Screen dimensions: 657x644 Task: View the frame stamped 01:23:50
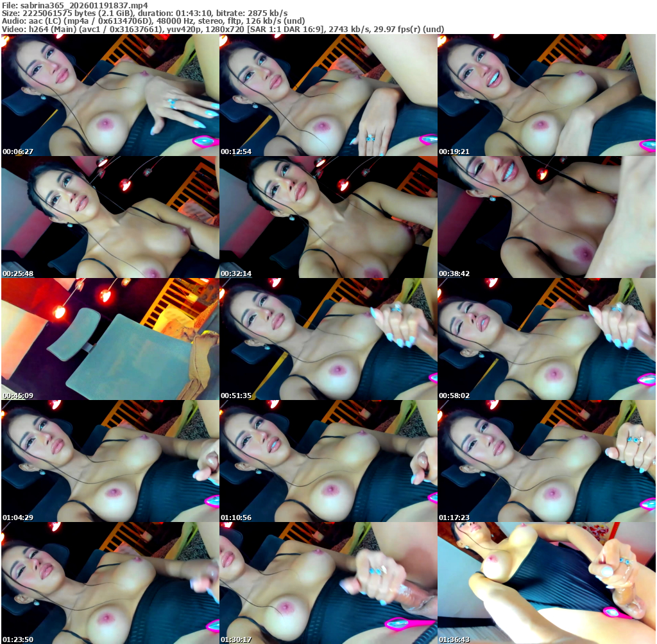pos(110,583)
